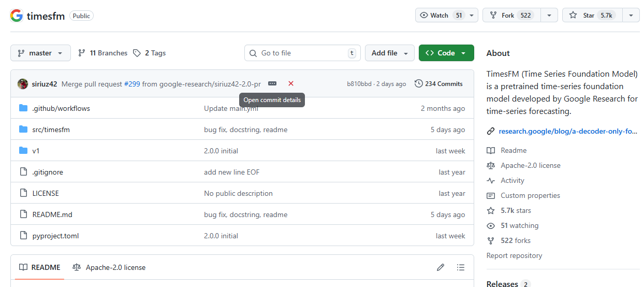Click the scales icon beside About license
Image resolution: width=644 pixels, height=287 pixels.
pos(491,165)
